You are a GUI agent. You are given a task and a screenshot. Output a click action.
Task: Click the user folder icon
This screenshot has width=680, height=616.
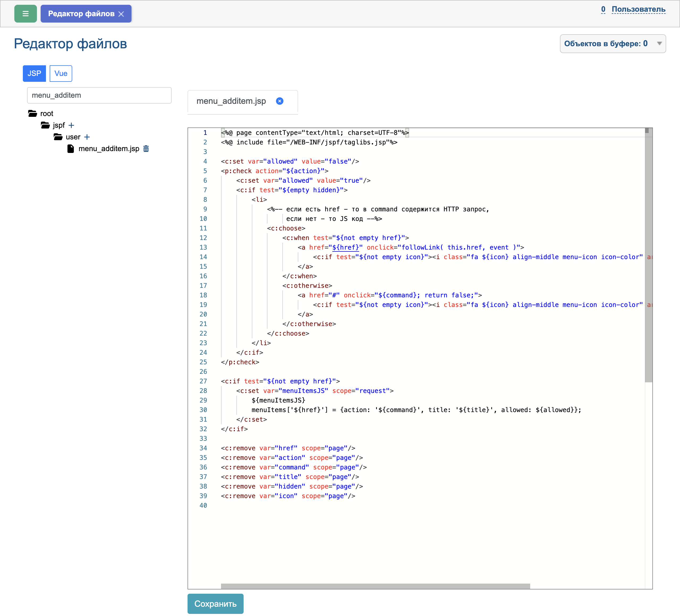point(58,137)
